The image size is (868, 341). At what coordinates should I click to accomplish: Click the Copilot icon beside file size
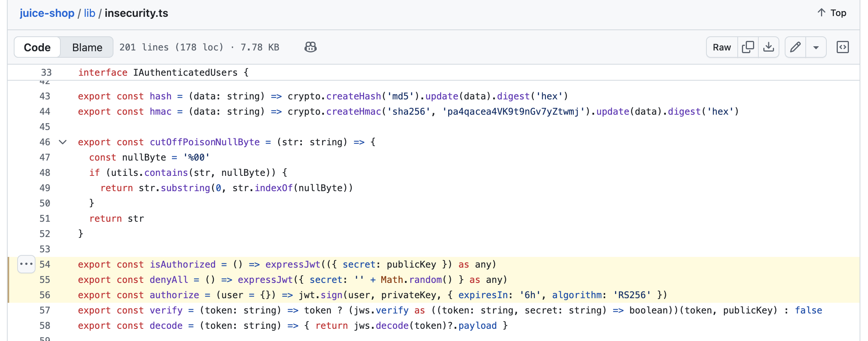(x=310, y=47)
